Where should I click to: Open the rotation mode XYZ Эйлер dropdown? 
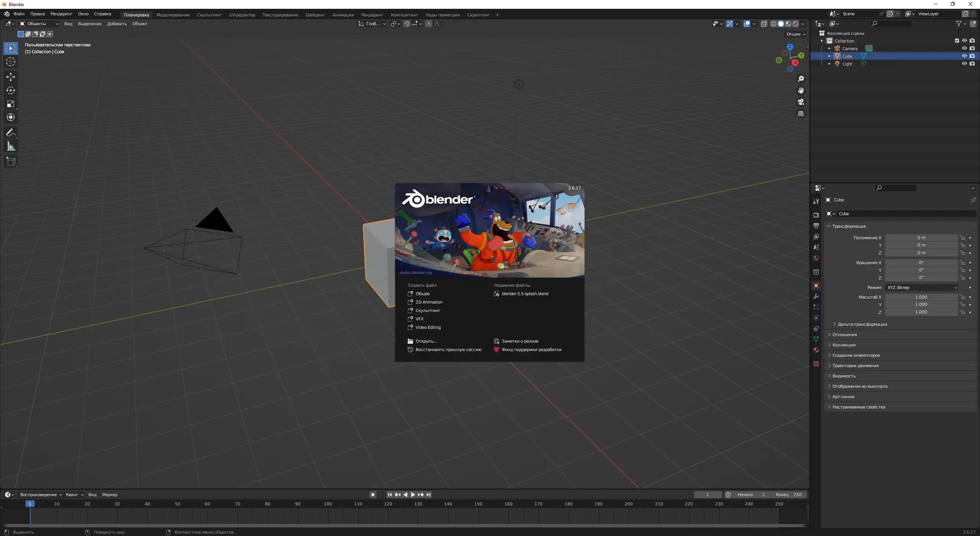(922, 288)
